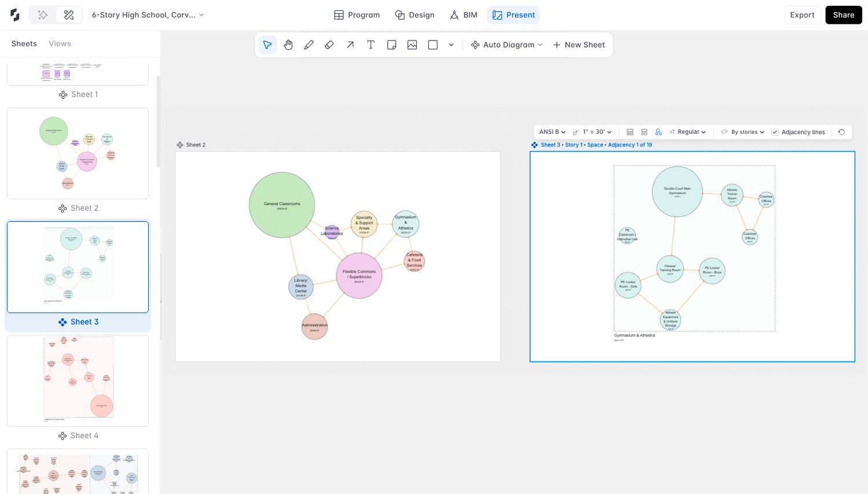Select the Pencil drawing tool
This screenshot has height=494, width=868.
(x=309, y=45)
